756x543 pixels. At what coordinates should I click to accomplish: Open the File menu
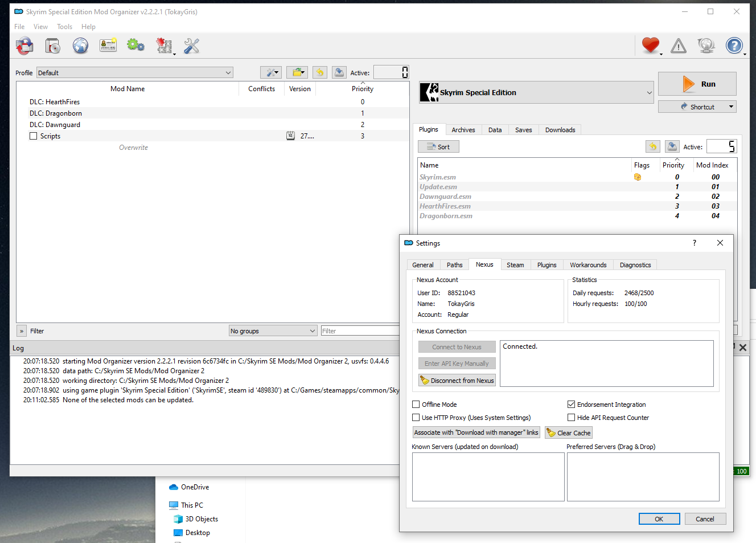point(19,27)
